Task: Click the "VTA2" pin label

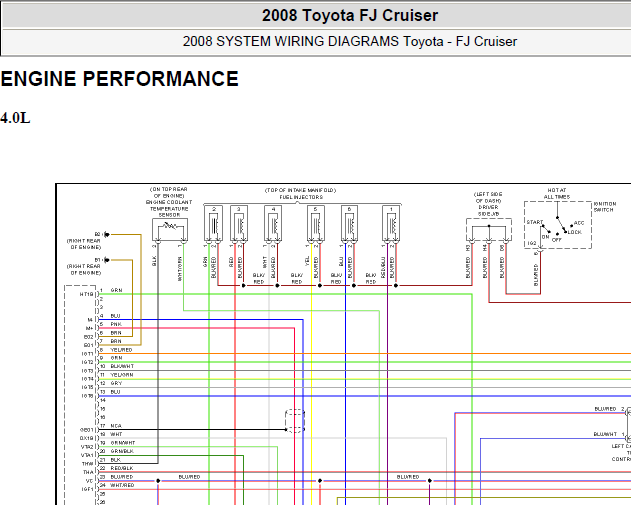Action: pos(87,447)
